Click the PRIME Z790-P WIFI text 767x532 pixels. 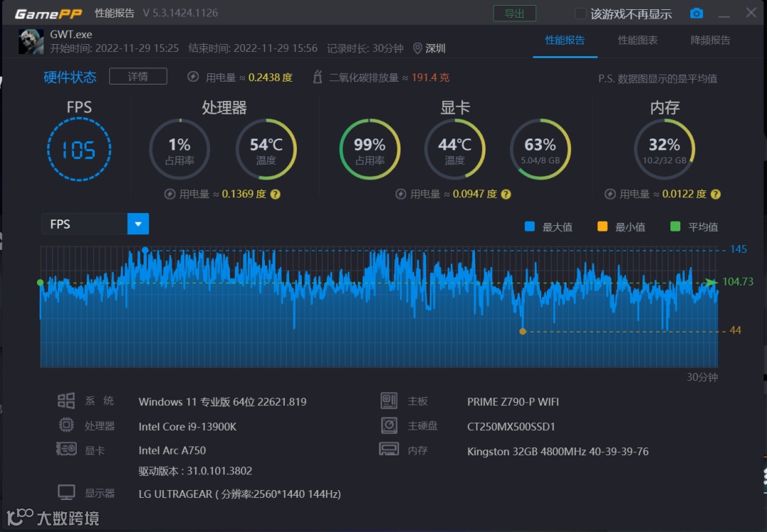[x=513, y=402]
